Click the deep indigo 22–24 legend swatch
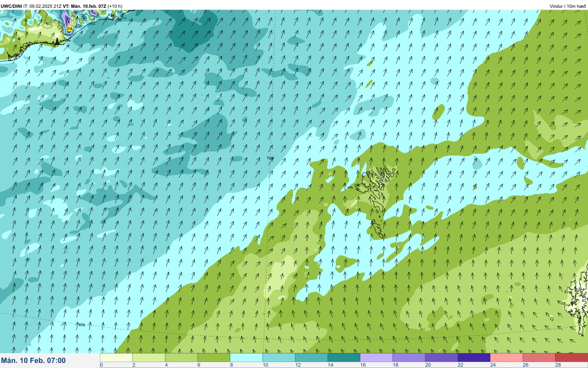Image resolution: width=588 pixels, height=368 pixels. [474, 357]
